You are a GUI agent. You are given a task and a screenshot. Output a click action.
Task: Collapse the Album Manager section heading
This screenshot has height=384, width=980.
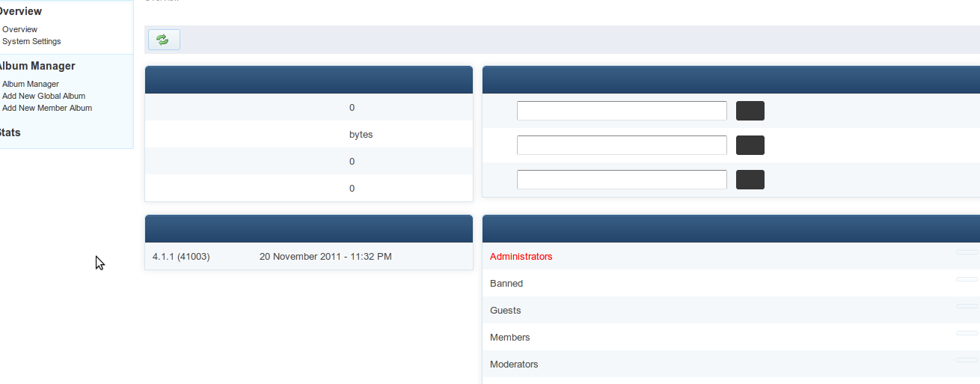37,66
